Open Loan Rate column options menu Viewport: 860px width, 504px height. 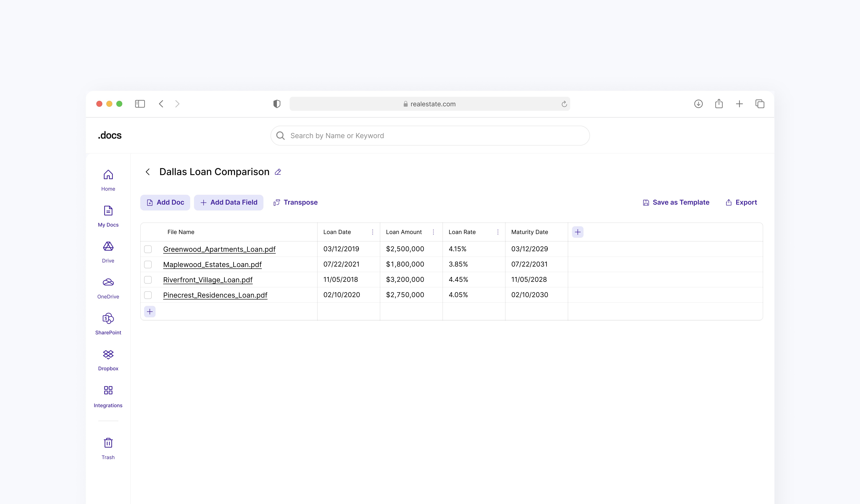coord(498,232)
